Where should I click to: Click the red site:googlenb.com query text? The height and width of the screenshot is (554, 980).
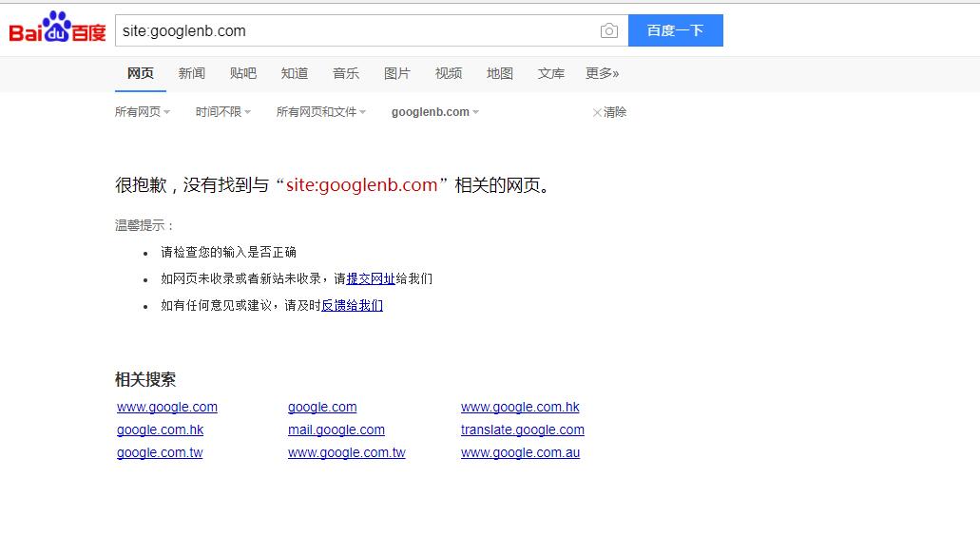coord(362,185)
